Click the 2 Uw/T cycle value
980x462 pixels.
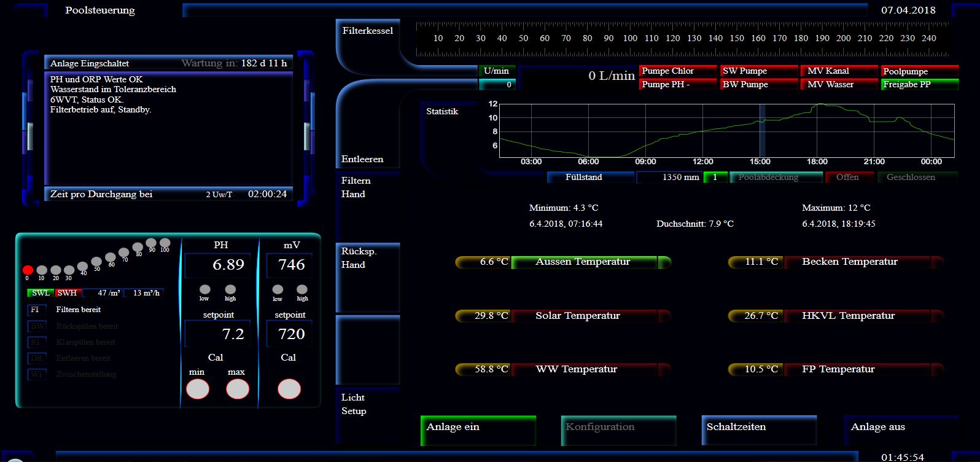pos(219,195)
